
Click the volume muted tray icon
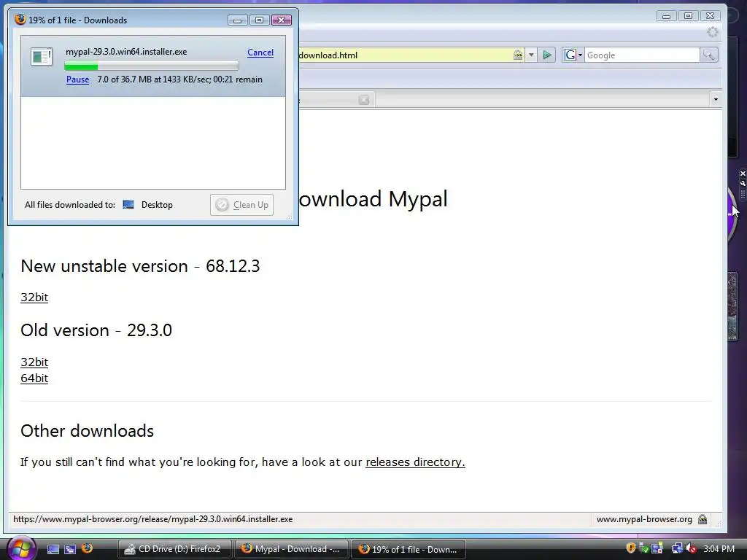click(x=691, y=548)
